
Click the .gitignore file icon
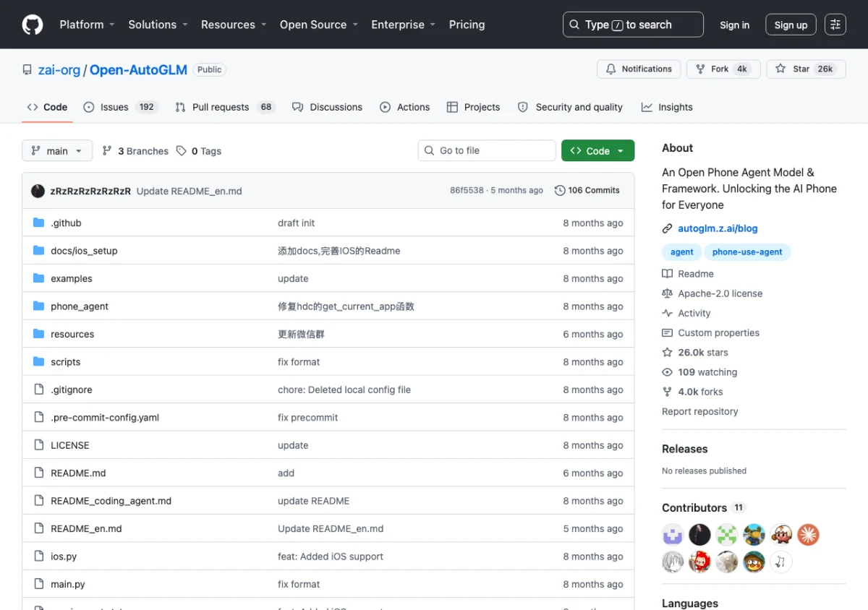(x=39, y=390)
